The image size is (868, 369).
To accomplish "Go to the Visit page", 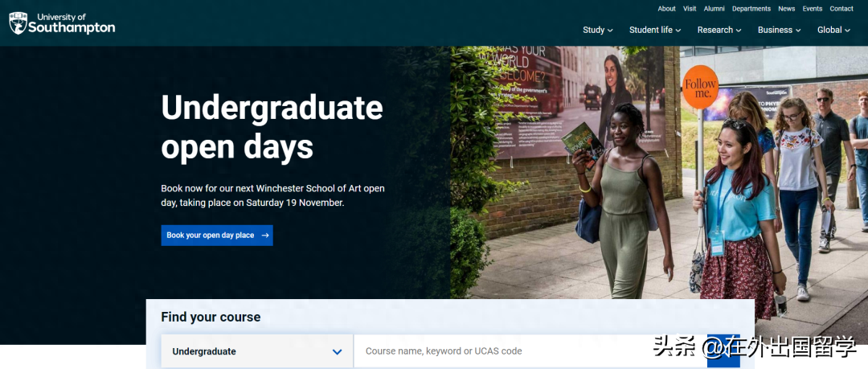I will [690, 9].
